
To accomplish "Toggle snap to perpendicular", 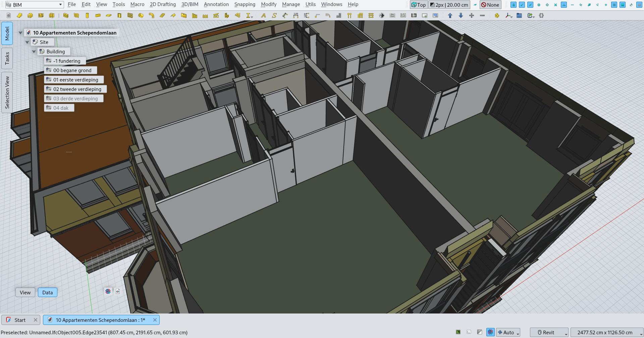I will coord(564,5).
